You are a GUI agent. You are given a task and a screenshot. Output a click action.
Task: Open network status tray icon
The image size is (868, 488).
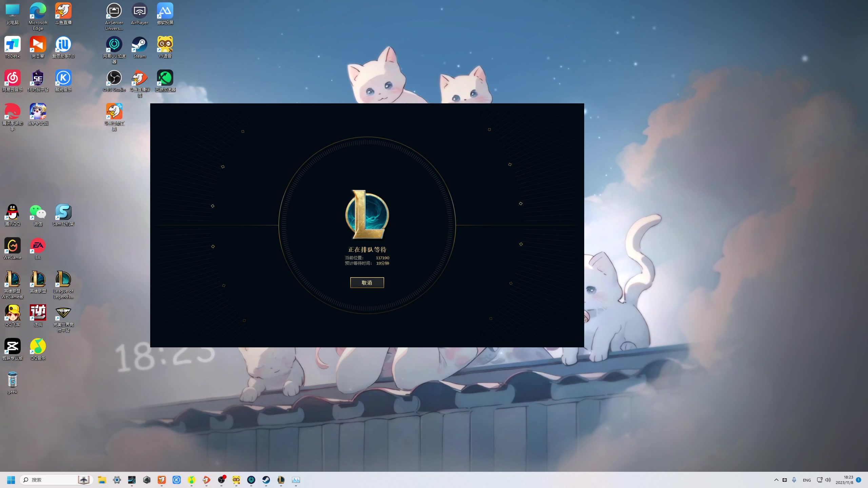point(820,480)
